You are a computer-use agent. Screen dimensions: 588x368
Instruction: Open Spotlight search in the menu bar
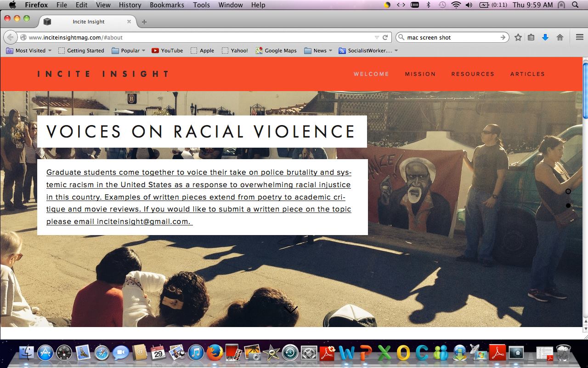click(x=575, y=5)
